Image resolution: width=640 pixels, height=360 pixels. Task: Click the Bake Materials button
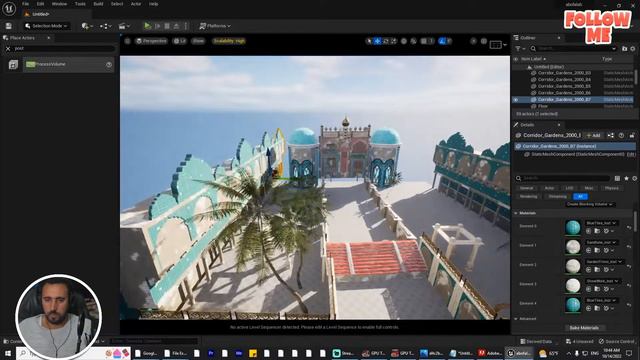584,328
